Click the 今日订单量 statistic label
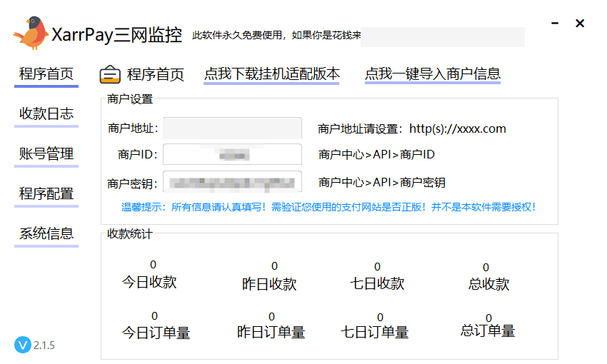This screenshot has width=607, height=364. [x=156, y=333]
